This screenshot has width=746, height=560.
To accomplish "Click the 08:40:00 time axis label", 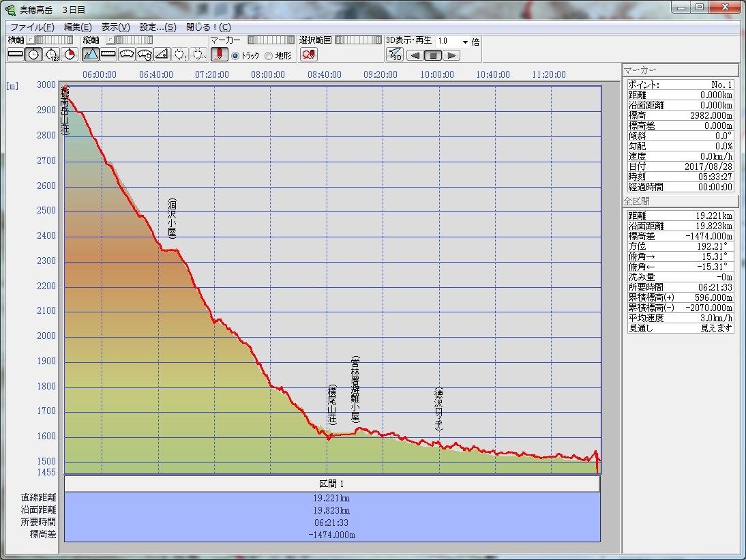I will click(x=325, y=75).
